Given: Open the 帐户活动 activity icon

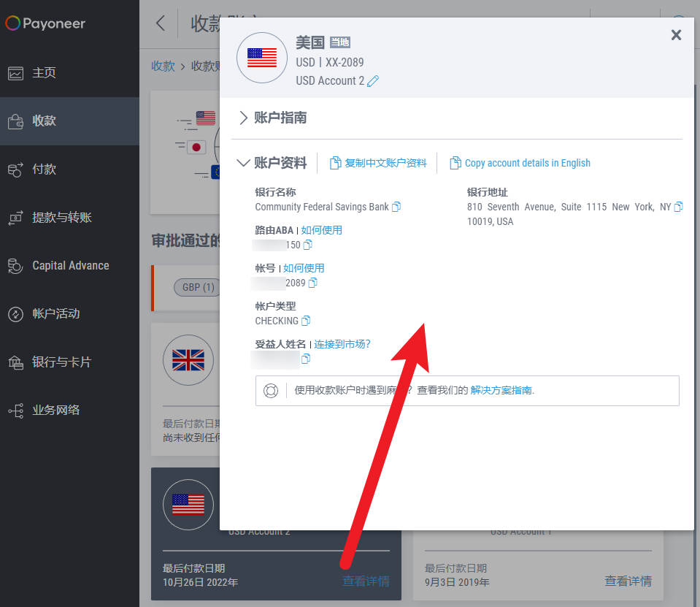Looking at the screenshot, I should tap(15, 314).
